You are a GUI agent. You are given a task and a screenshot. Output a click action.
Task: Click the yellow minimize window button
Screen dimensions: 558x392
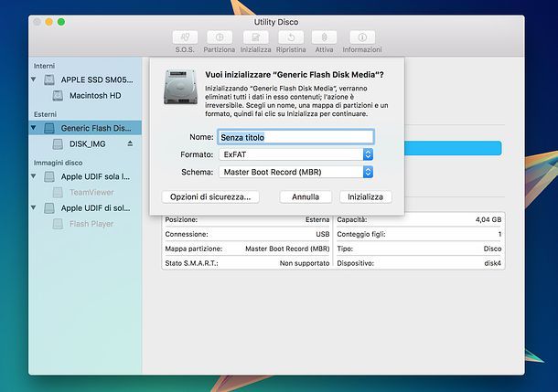pyautogui.click(x=49, y=22)
